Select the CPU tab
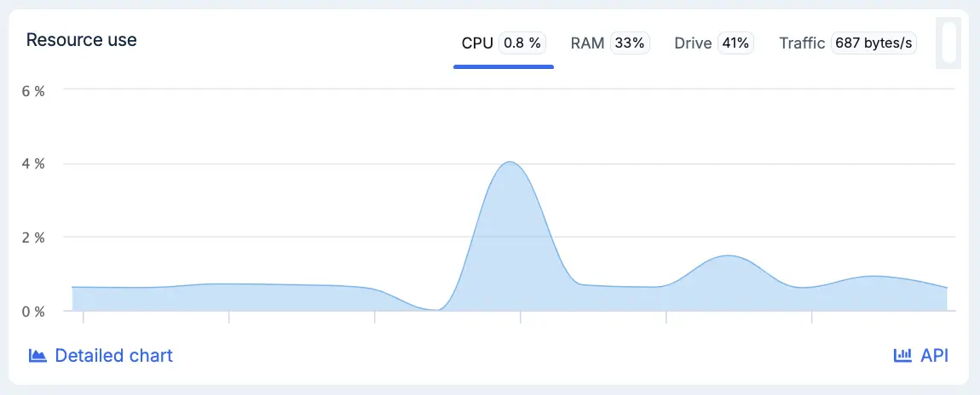980x395 pixels. coord(504,43)
